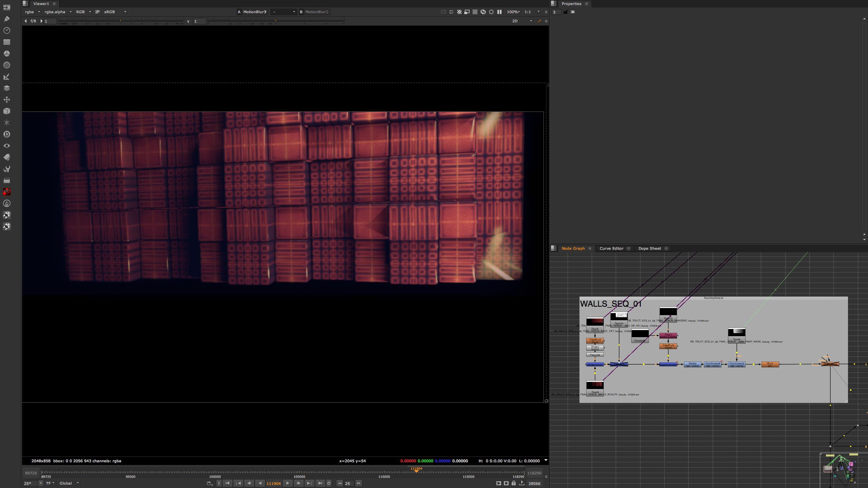The height and width of the screenshot is (488, 868).
Task: Open the Color nodes menu
Action: (x=6, y=54)
